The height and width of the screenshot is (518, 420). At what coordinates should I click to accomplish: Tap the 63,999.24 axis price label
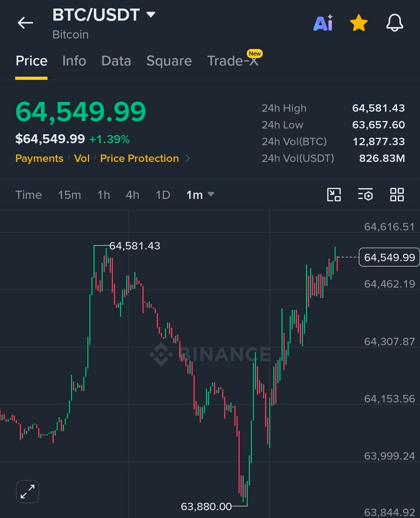[x=389, y=456]
